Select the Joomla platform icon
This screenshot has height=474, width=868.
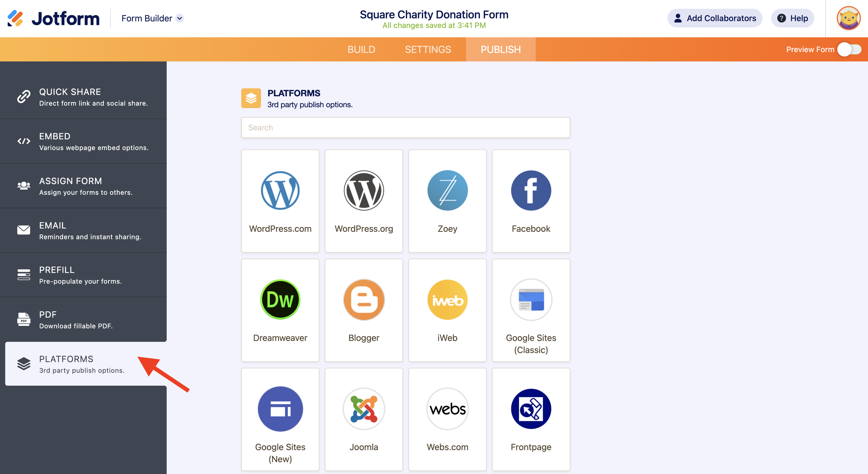[364, 409]
